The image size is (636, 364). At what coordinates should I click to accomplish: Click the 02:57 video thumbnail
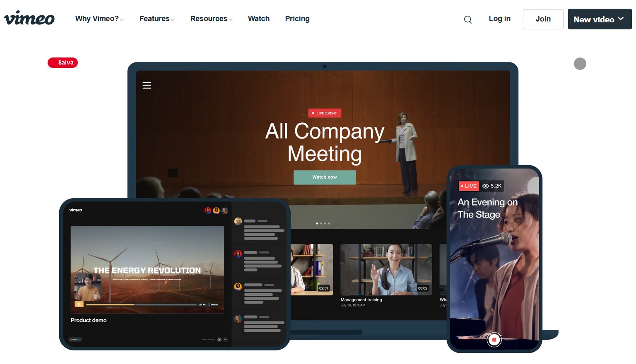pyautogui.click(x=311, y=269)
